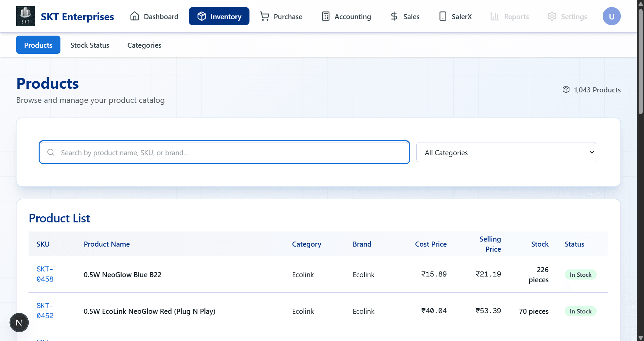Open the Dashboard menu item

154,16
